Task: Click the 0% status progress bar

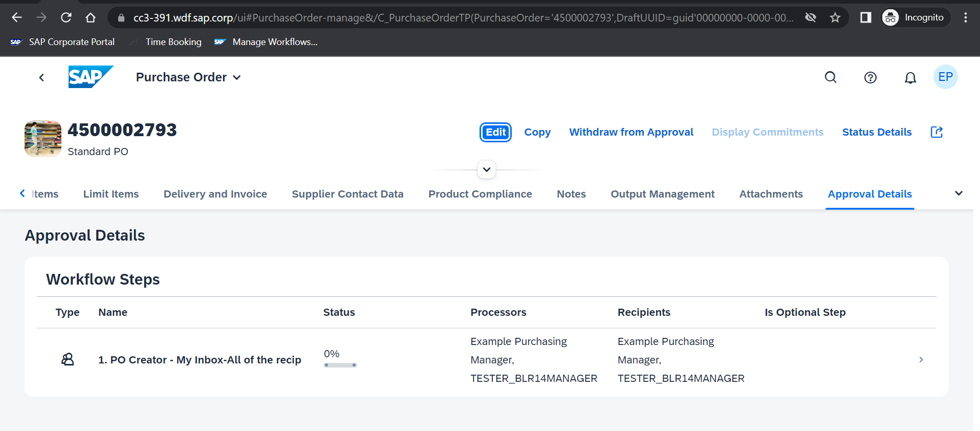Action: [x=340, y=365]
